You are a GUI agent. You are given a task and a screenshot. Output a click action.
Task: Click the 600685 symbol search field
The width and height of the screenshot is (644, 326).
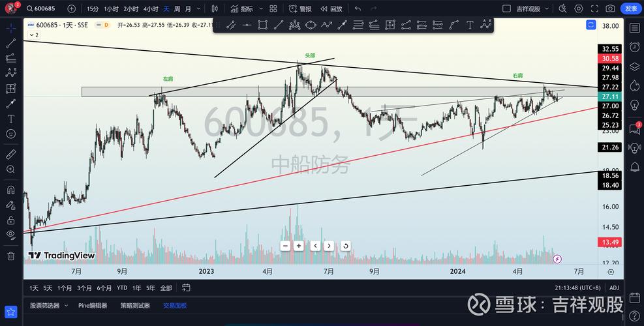coord(40,8)
